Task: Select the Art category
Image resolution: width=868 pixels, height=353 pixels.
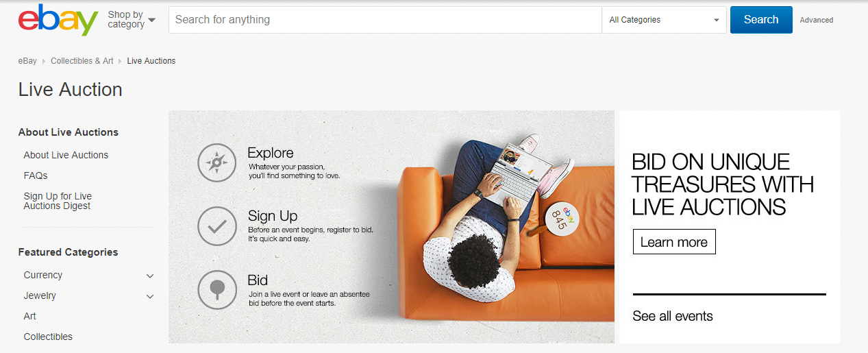Action: [x=30, y=316]
